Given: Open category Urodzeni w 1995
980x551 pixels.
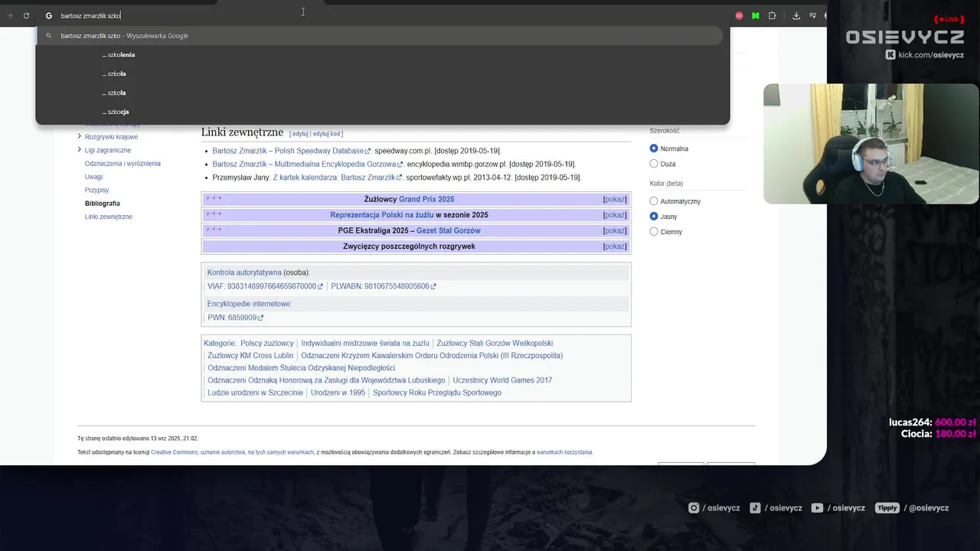Looking at the screenshot, I should [338, 393].
